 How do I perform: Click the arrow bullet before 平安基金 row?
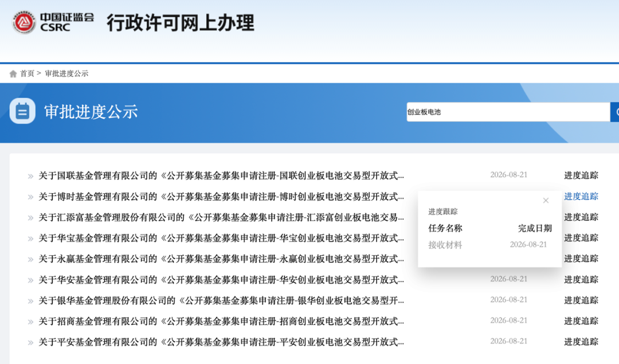pos(30,343)
